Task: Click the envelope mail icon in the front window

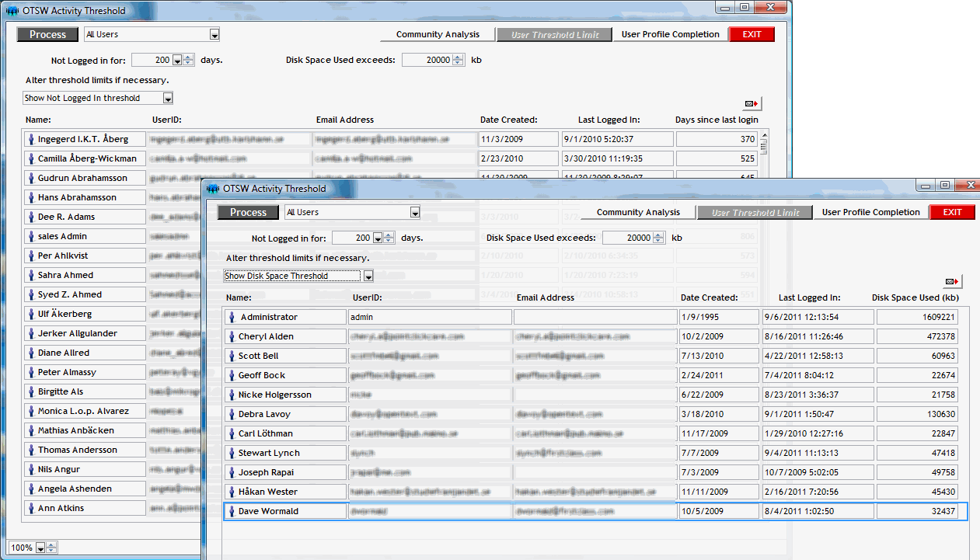Action: click(952, 281)
